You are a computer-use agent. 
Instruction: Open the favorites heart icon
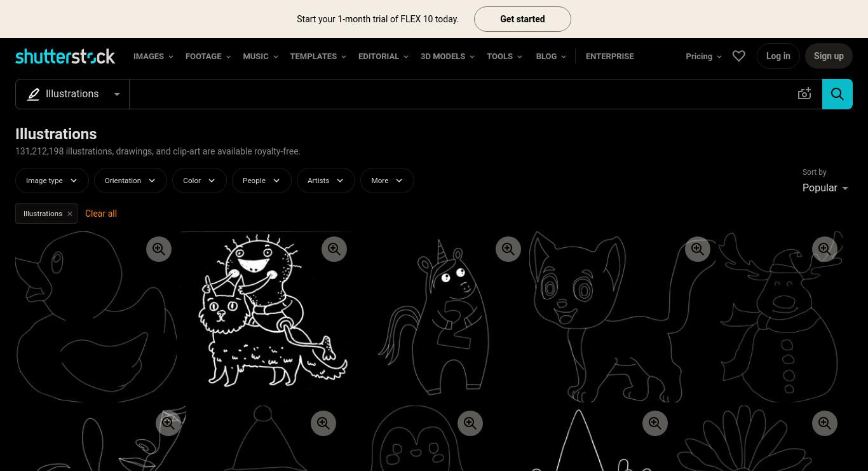[738, 56]
